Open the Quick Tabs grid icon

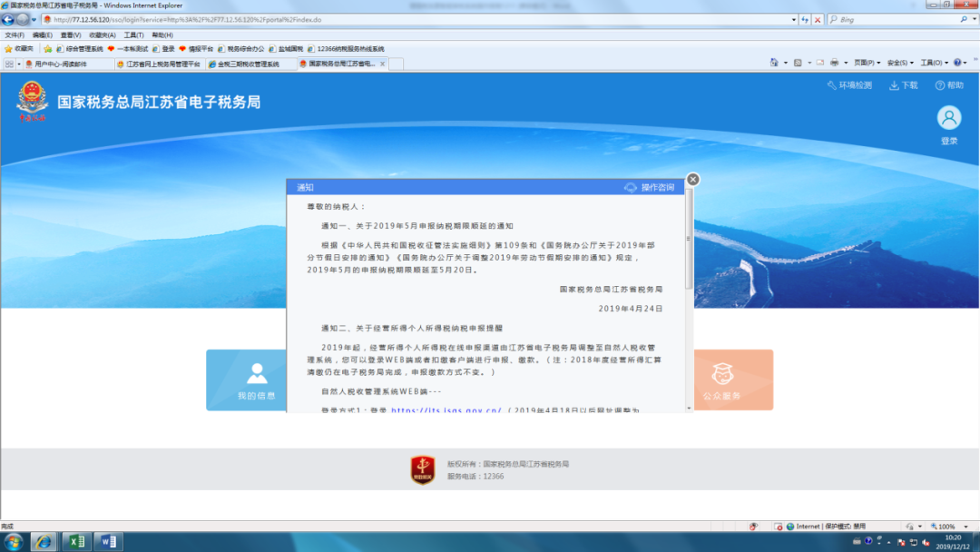coord(9,64)
